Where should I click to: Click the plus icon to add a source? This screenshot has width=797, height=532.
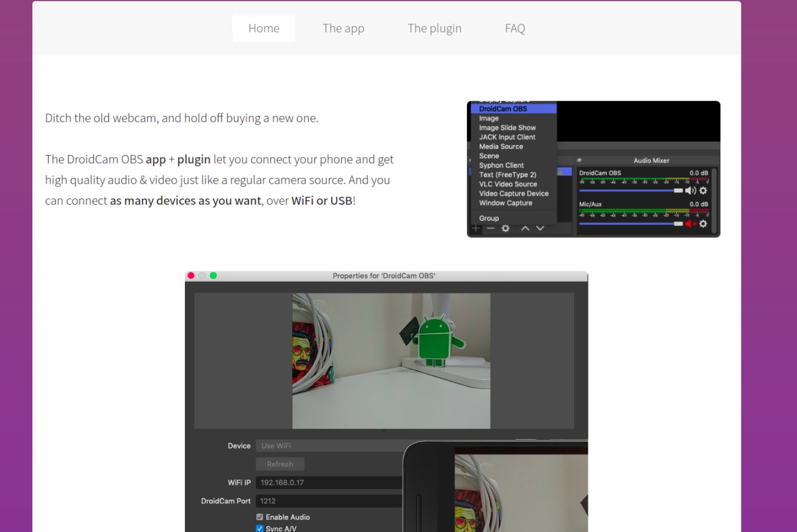pos(476,228)
